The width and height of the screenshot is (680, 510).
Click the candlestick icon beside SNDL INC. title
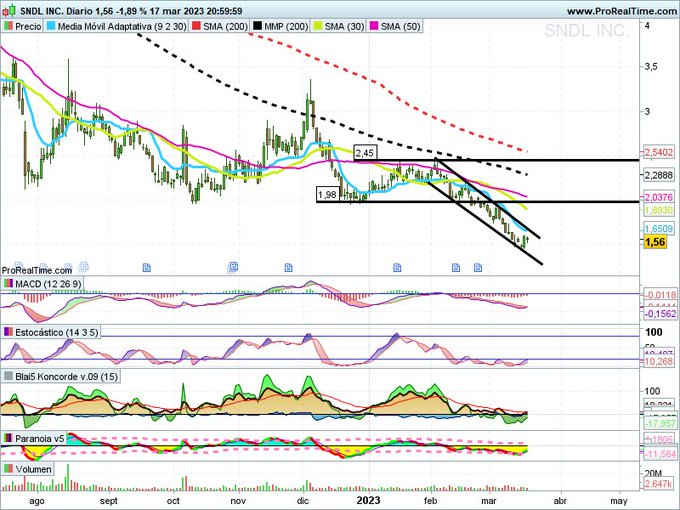9,10
